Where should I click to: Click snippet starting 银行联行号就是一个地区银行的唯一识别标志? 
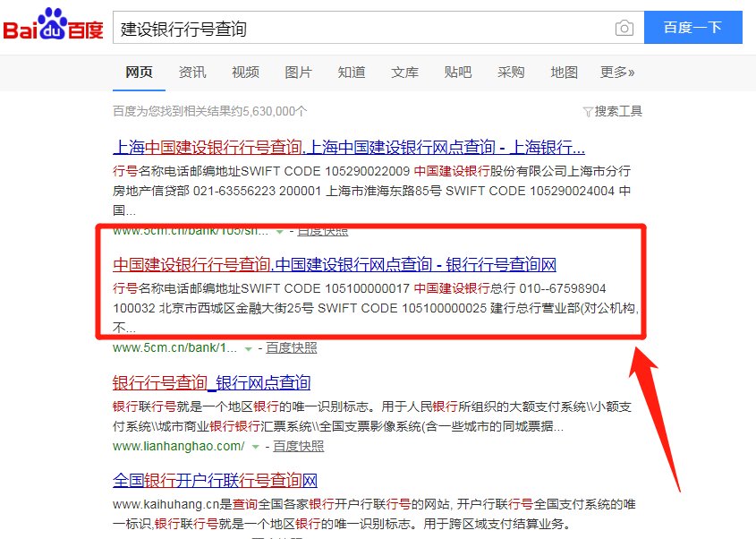pyautogui.click(x=371, y=416)
